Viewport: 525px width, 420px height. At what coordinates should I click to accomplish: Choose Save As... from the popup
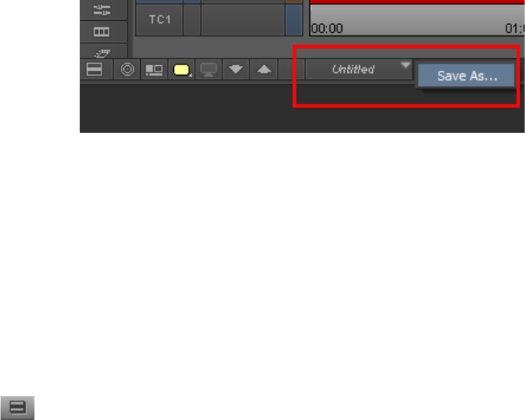[466, 76]
